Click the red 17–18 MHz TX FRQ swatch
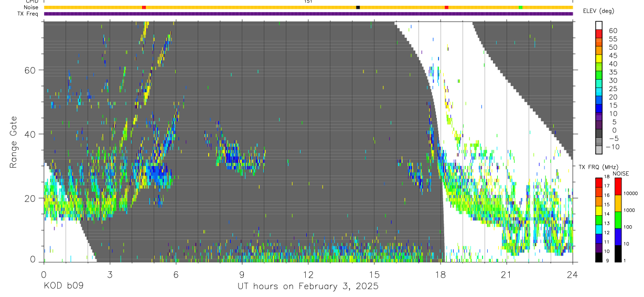 click(599, 182)
